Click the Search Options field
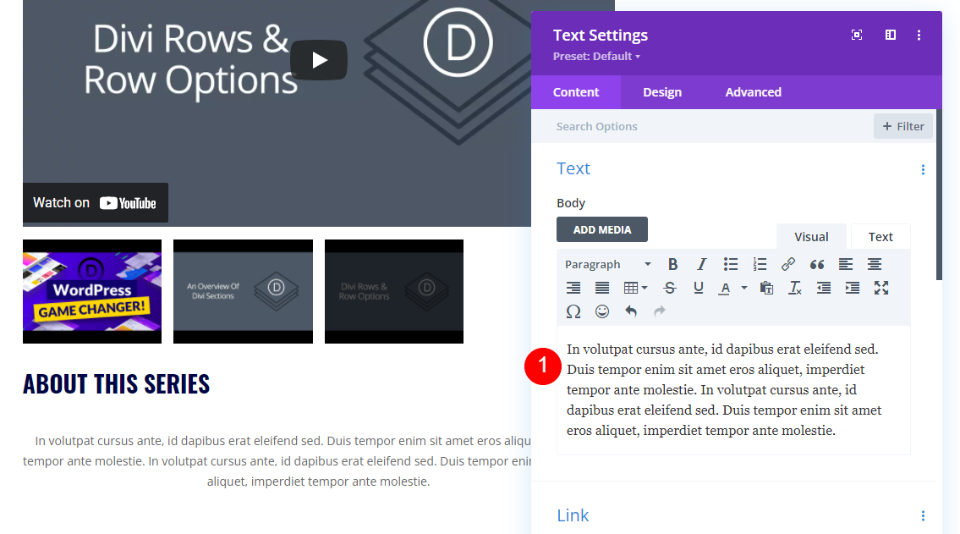 [700, 126]
